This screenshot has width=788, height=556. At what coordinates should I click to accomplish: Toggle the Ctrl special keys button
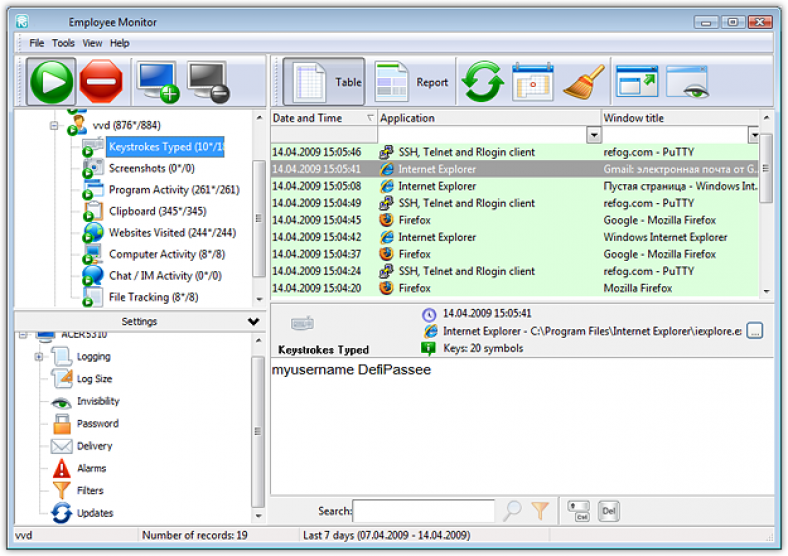(x=578, y=511)
